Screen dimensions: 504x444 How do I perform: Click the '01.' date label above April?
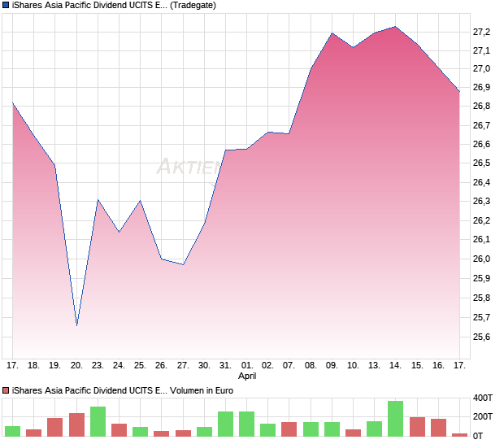coord(247,366)
